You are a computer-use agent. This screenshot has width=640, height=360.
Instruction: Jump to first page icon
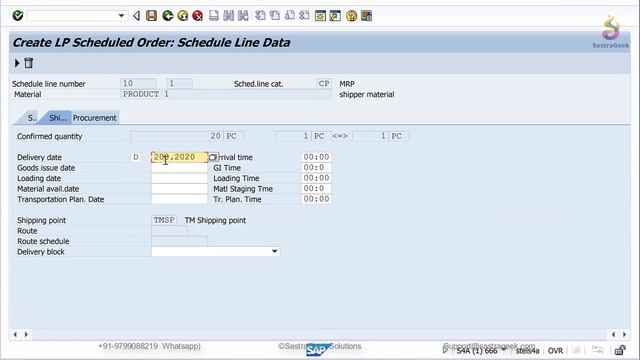260,16
